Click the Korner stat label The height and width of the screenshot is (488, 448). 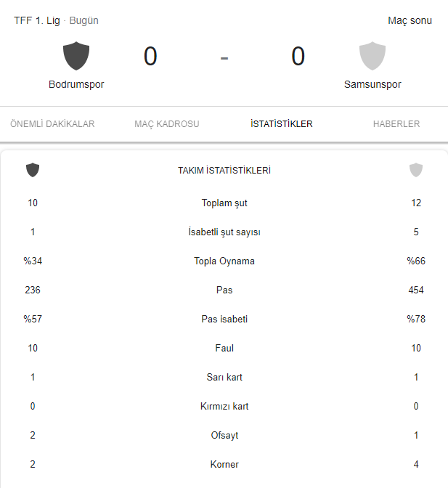coord(224,465)
